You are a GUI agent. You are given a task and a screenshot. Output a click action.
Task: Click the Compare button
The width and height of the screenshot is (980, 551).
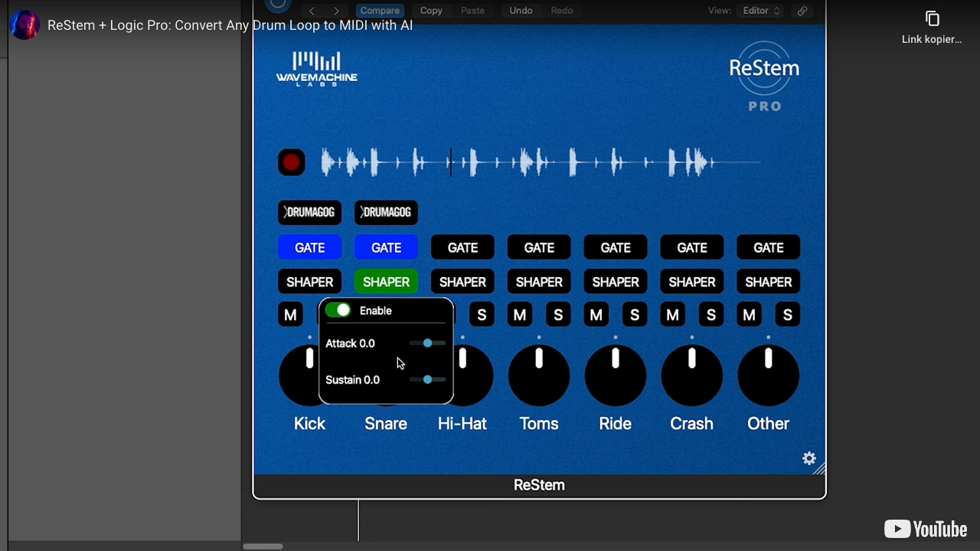click(380, 11)
